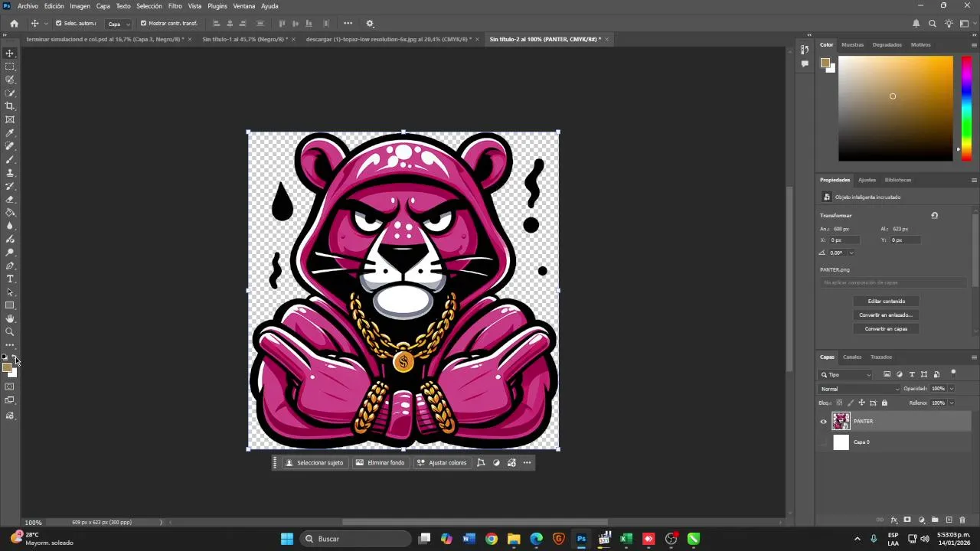Choose the Zoom tool
The image size is (980, 551).
(x=10, y=332)
